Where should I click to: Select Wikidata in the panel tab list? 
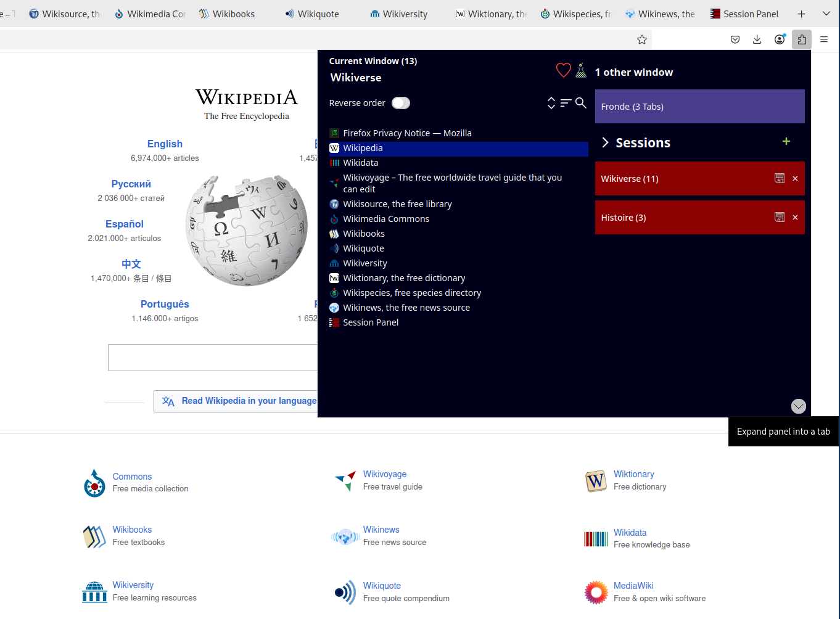click(458, 163)
